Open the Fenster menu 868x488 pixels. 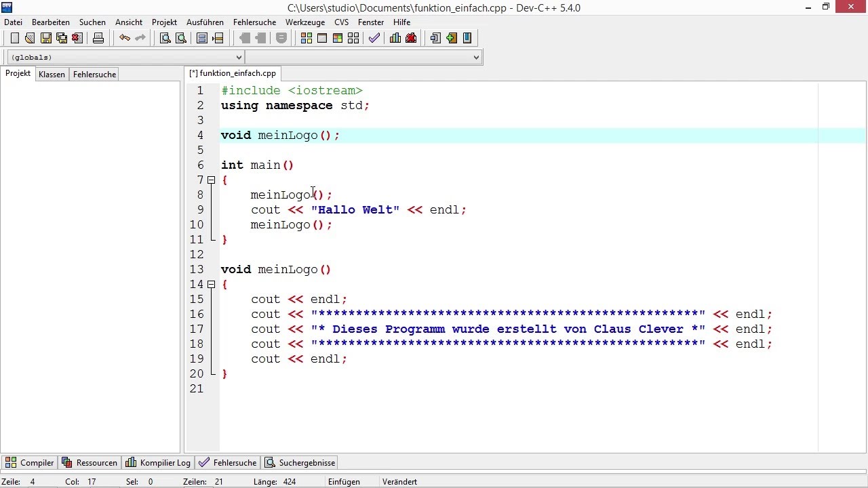pyautogui.click(x=371, y=22)
